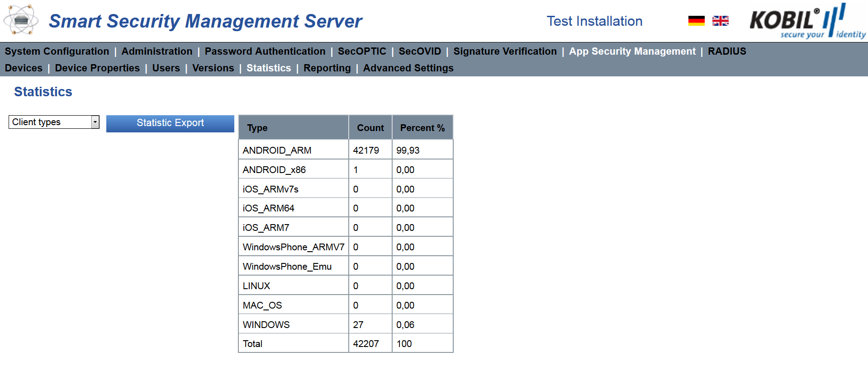868x375 pixels.
Task: Select the LINUX type cell
Action: (294, 286)
